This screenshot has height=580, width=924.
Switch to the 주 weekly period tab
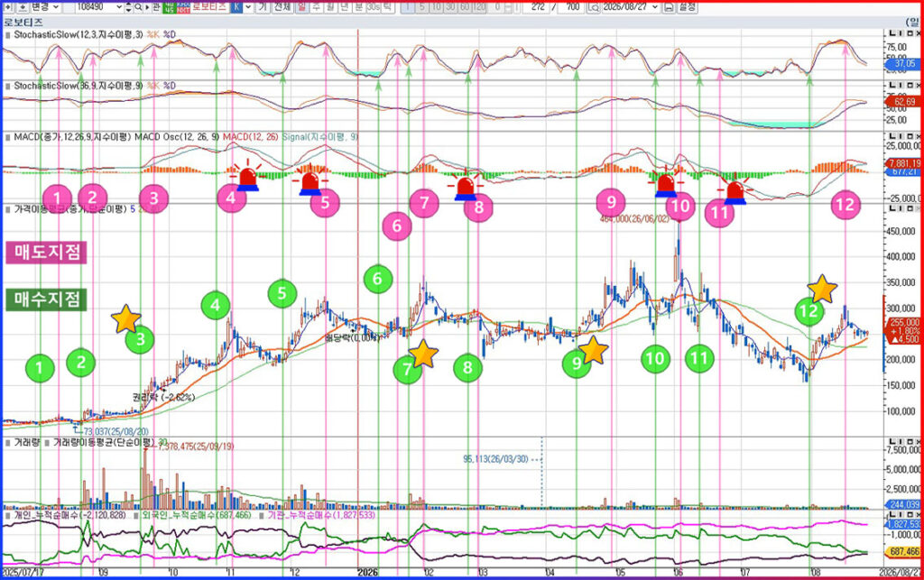316,7
